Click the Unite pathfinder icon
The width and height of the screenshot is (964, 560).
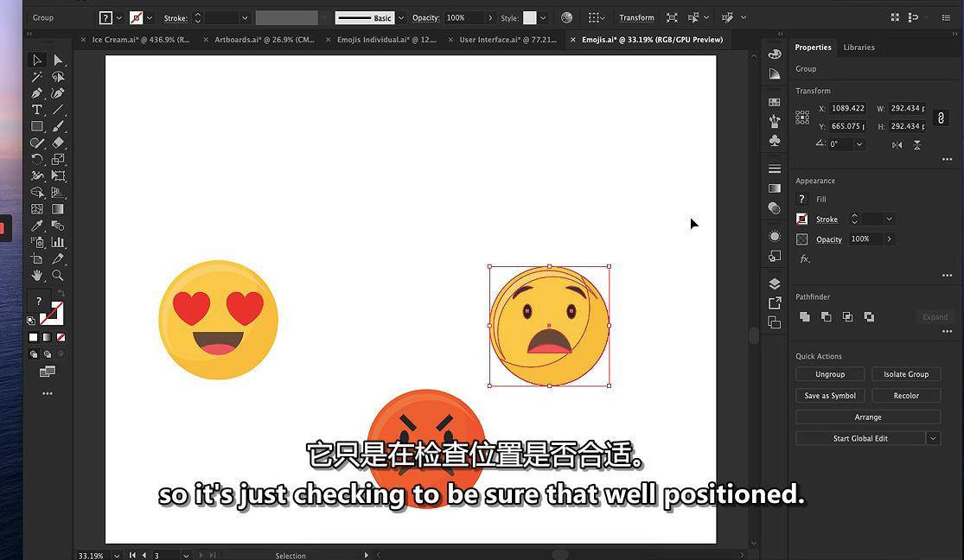[x=805, y=317]
